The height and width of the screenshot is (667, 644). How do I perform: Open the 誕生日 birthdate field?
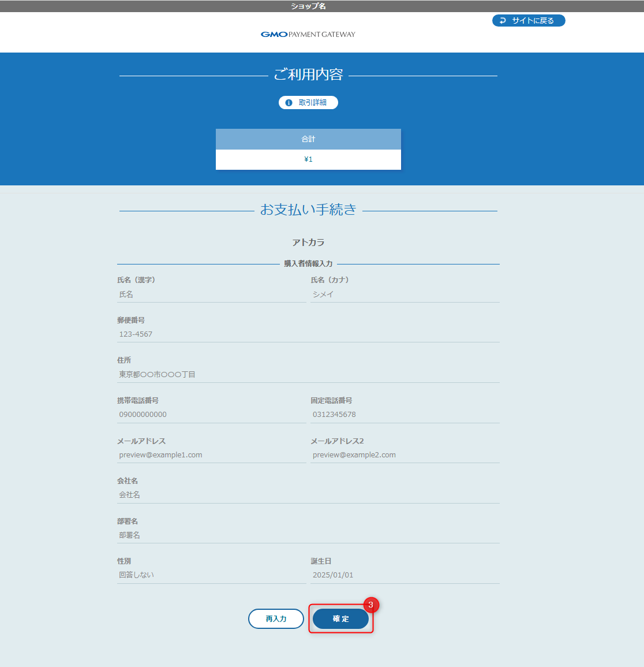pos(405,575)
